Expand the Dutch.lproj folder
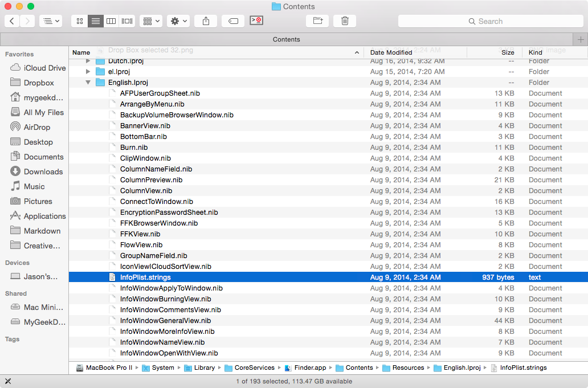The height and width of the screenshot is (388, 588). pos(88,61)
